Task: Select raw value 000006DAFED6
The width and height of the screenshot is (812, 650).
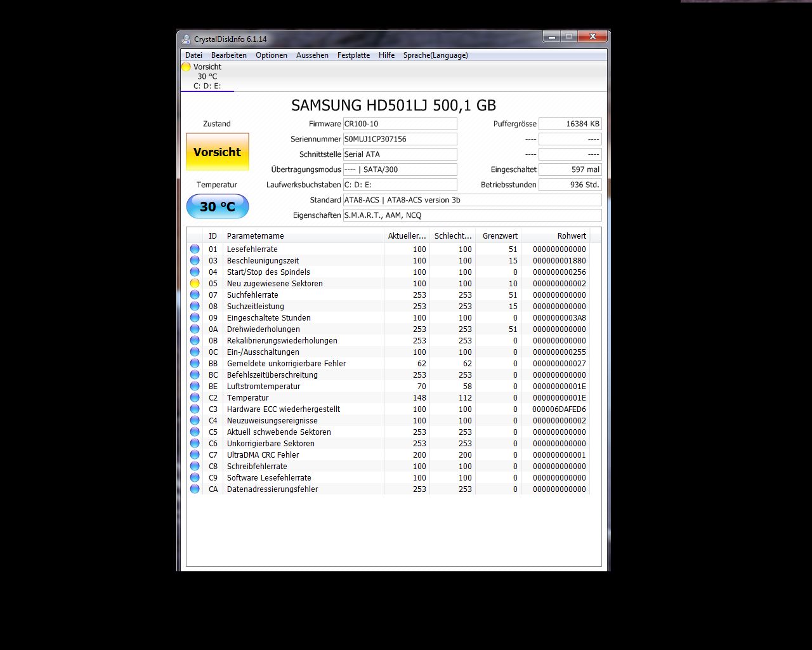Action: [x=560, y=409]
